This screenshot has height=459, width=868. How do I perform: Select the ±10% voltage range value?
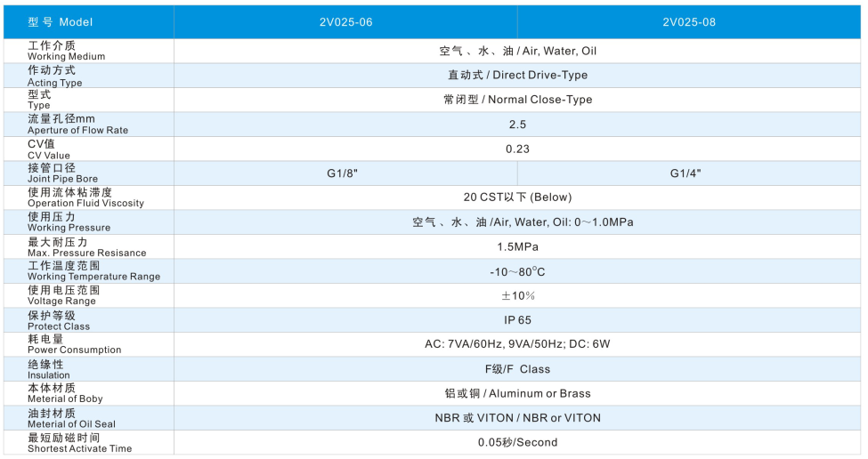517,295
